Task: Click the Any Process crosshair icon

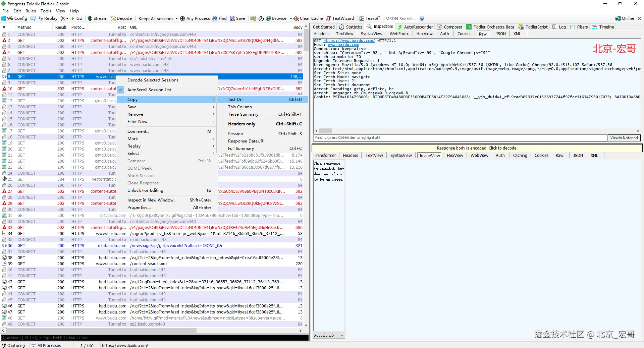Action: (182, 18)
